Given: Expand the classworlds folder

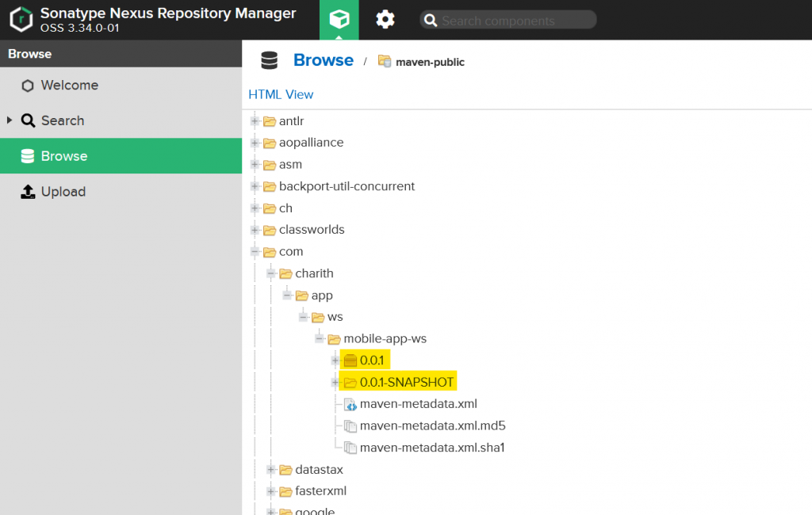Looking at the screenshot, I should click(x=255, y=230).
